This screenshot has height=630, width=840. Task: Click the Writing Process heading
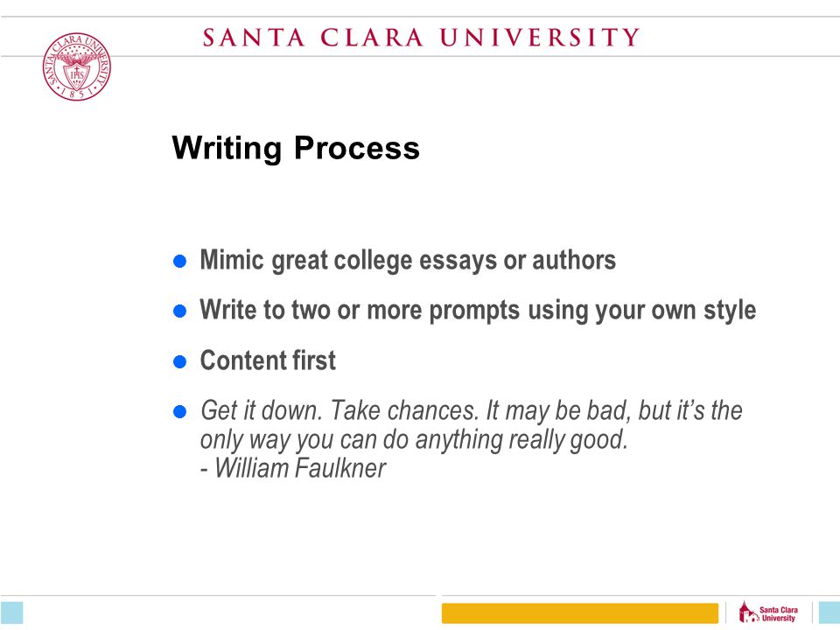pos(296,148)
